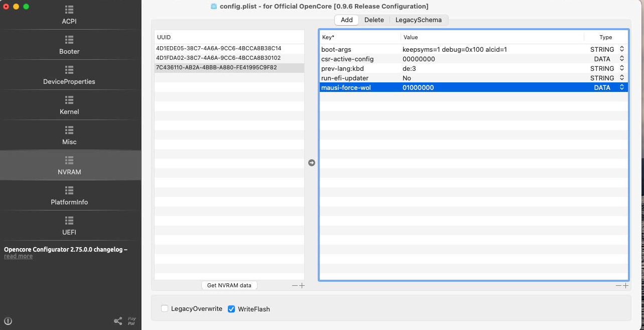Image resolution: width=644 pixels, height=330 pixels.
Task: Open the UEFI section in sidebar
Action: tap(69, 226)
